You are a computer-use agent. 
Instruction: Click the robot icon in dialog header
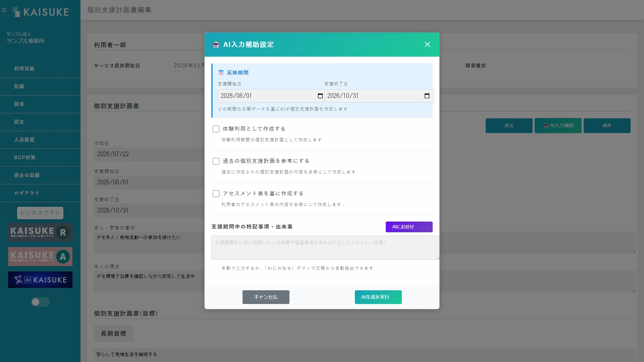pyautogui.click(x=216, y=45)
